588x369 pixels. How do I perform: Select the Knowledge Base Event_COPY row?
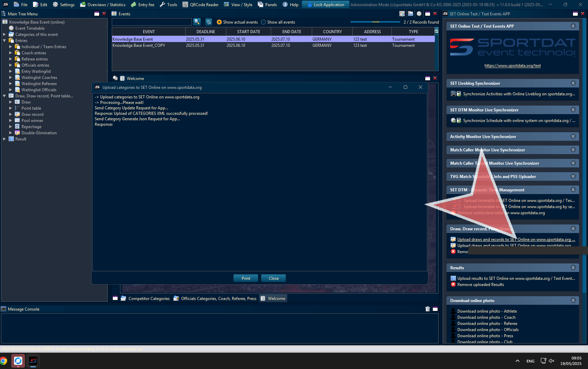tap(139, 45)
